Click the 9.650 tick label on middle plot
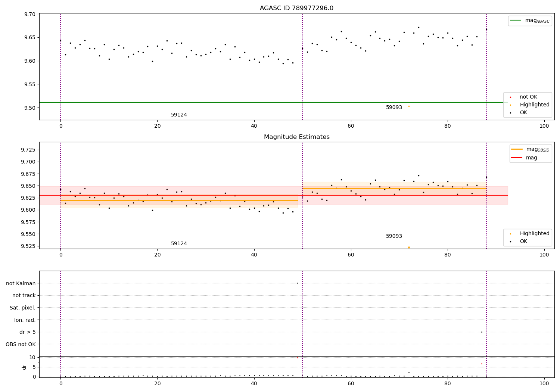 [28, 186]
